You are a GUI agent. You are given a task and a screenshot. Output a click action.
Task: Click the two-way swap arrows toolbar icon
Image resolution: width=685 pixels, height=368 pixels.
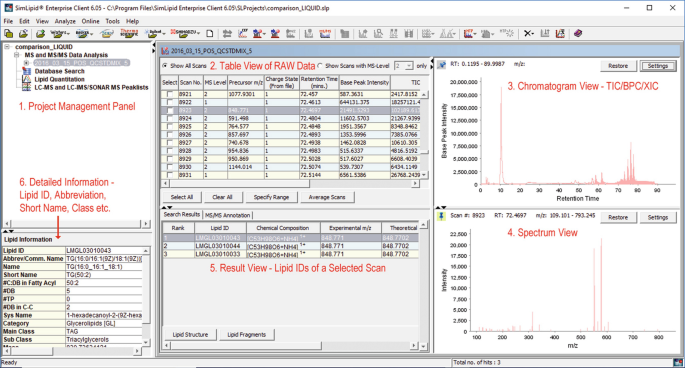pyautogui.click(x=227, y=34)
